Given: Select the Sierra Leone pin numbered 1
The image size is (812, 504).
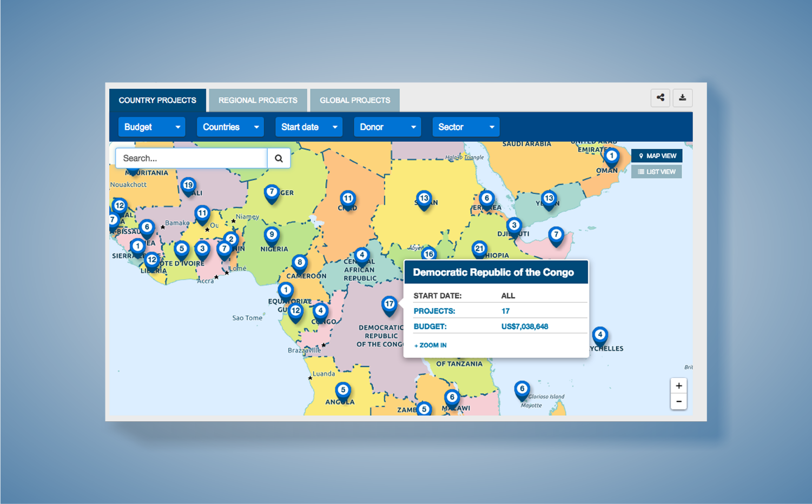Looking at the screenshot, I should (137, 248).
